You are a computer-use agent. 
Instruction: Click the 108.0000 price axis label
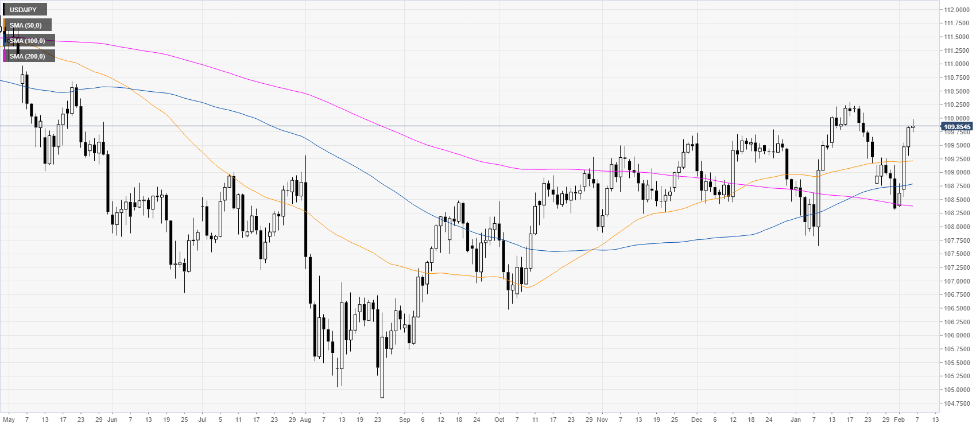pos(957,227)
